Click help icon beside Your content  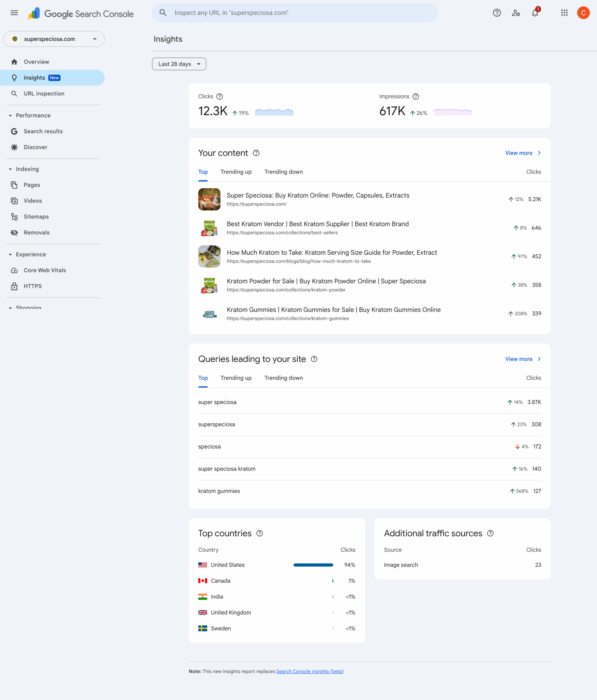point(256,153)
